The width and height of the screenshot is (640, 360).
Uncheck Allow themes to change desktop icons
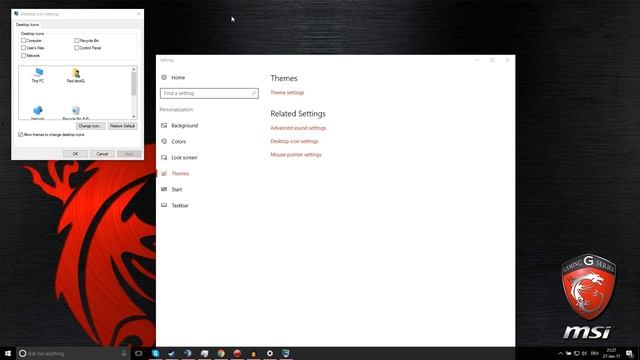point(20,134)
